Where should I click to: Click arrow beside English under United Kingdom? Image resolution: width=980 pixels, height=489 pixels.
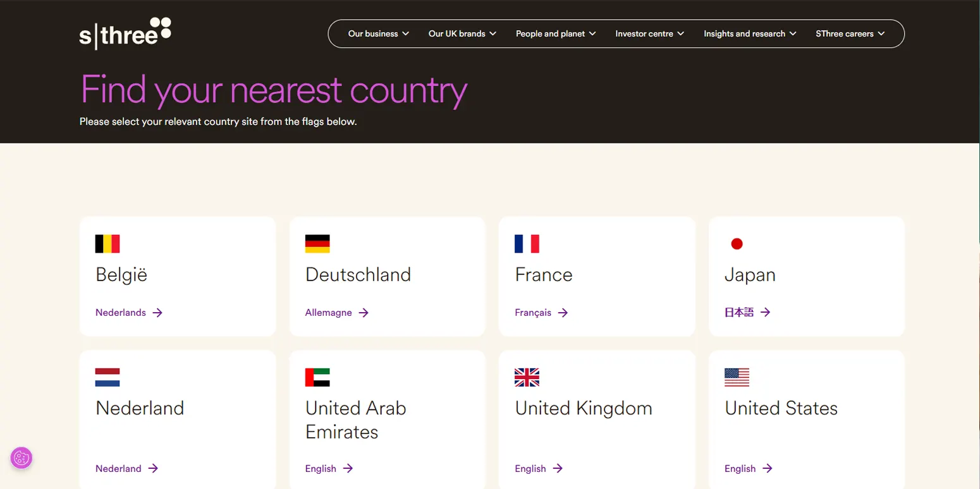(x=558, y=468)
